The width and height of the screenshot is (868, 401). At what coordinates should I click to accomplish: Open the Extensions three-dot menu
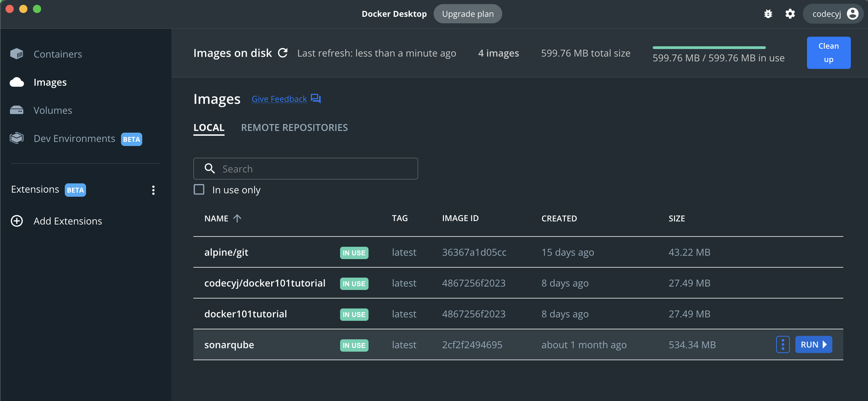(x=153, y=190)
